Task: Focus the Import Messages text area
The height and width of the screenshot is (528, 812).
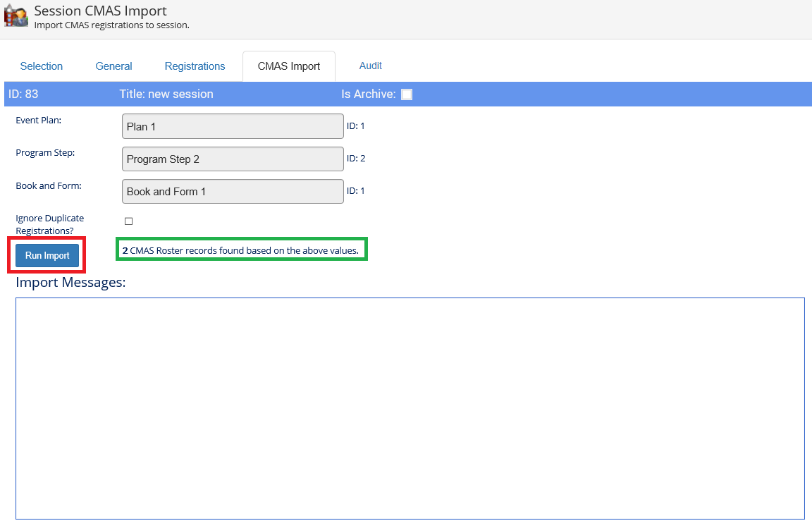Action: (x=410, y=408)
